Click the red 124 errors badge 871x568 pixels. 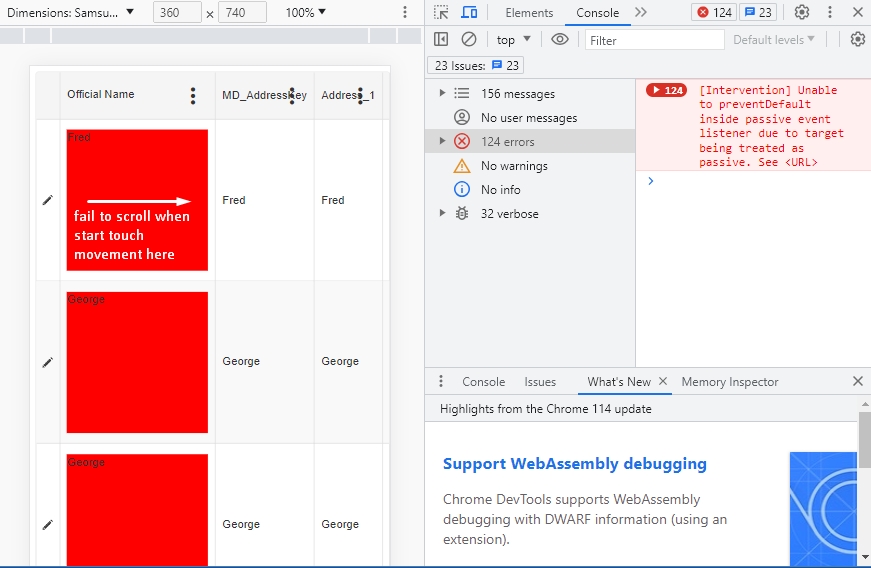tap(715, 13)
